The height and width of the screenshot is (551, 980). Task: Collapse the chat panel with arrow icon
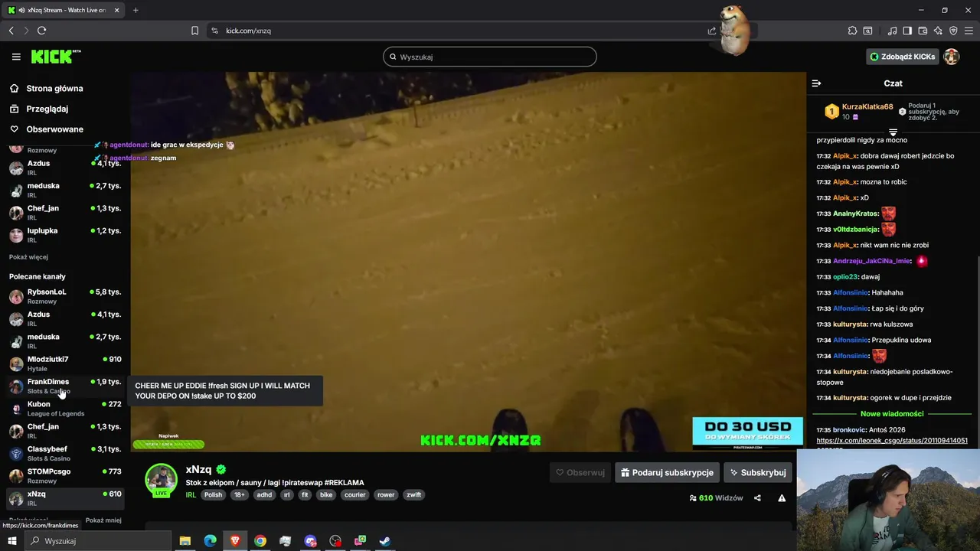click(x=816, y=83)
